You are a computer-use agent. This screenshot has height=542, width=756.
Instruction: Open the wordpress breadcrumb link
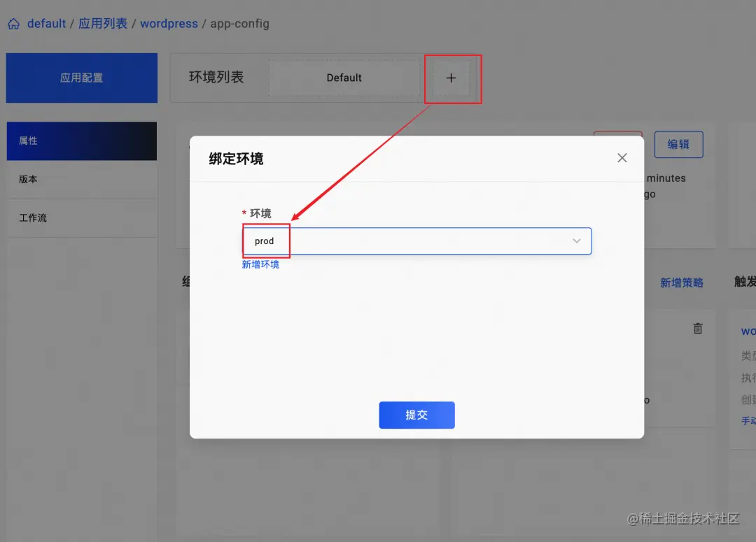pyautogui.click(x=169, y=24)
